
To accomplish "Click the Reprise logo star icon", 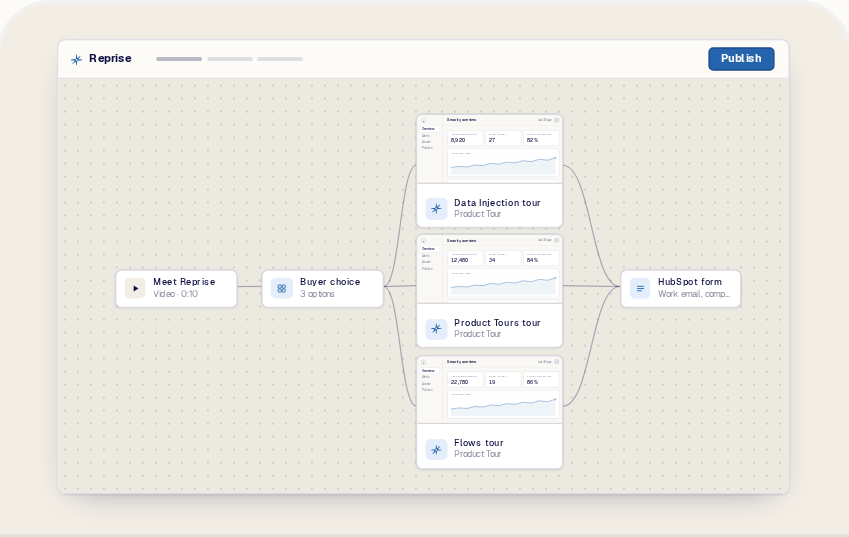I will click(77, 59).
